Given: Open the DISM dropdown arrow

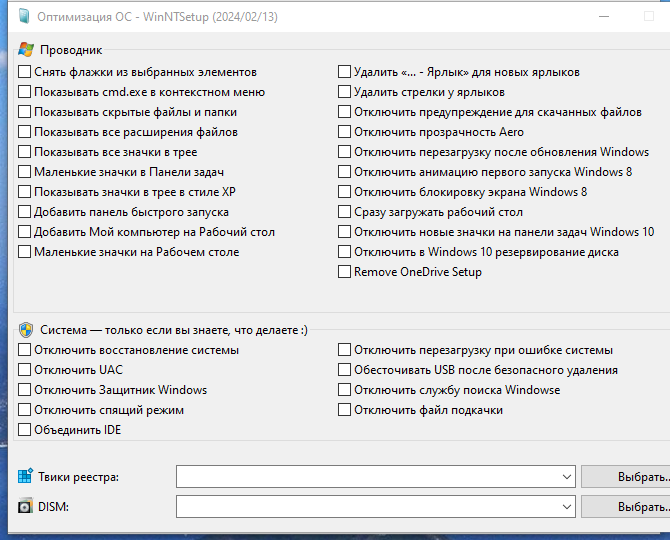Looking at the screenshot, I should click(x=567, y=507).
